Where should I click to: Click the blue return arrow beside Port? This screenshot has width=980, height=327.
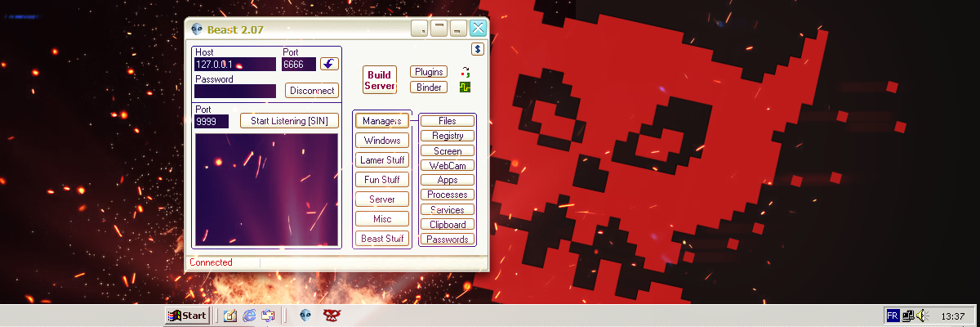coord(329,64)
